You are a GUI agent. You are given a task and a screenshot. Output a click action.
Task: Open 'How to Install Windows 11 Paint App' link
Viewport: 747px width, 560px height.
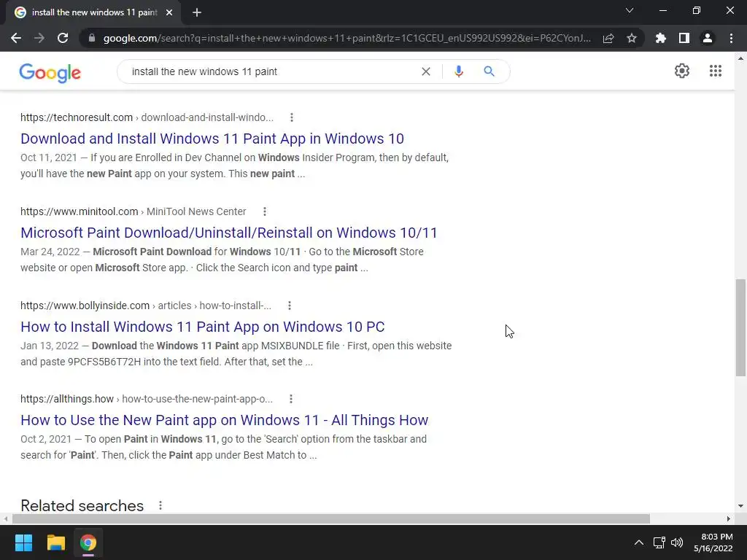(203, 327)
